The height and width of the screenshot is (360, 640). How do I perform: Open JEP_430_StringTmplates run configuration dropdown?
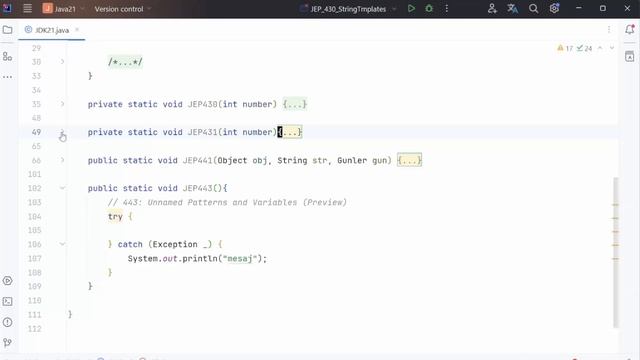(x=348, y=9)
